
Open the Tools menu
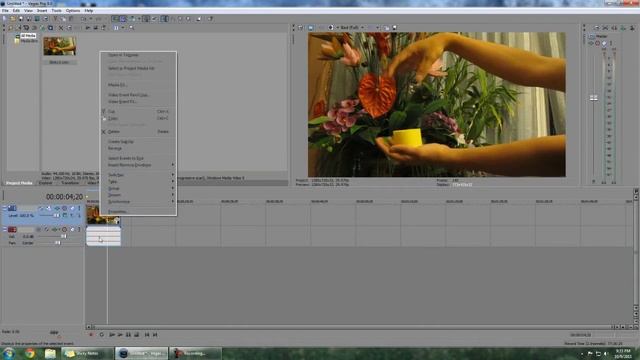tap(56, 11)
